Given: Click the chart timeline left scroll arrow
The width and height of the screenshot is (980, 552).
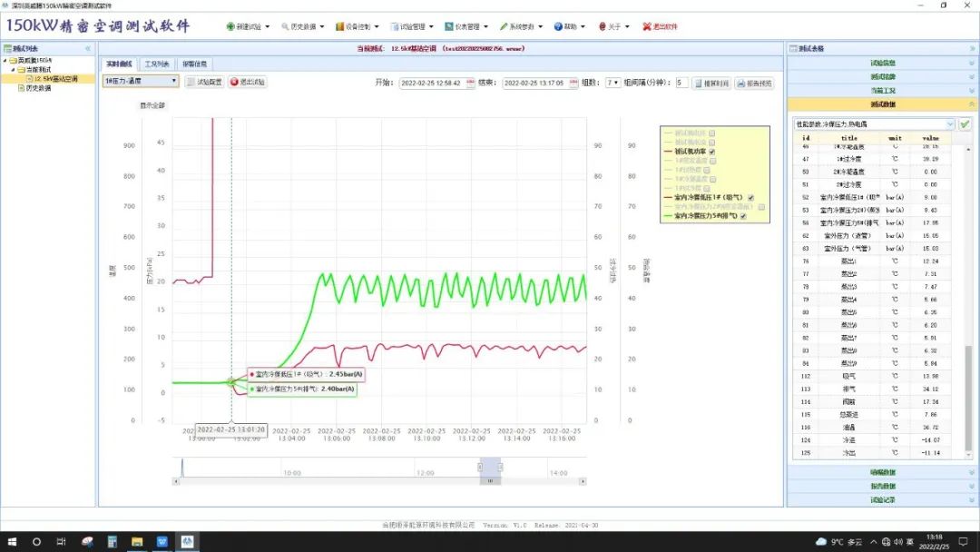Looking at the screenshot, I should point(176,481).
